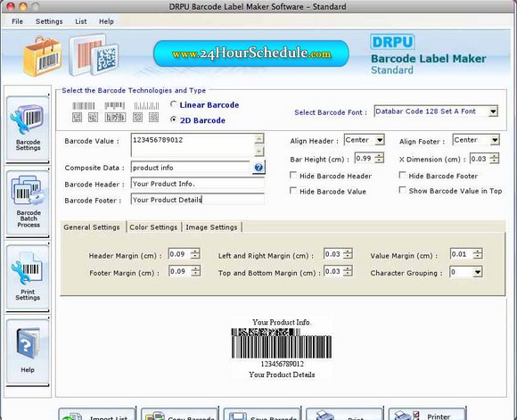517x420 pixels.
Task: Click the shopping bag barcode logo
Action: click(x=43, y=56)
